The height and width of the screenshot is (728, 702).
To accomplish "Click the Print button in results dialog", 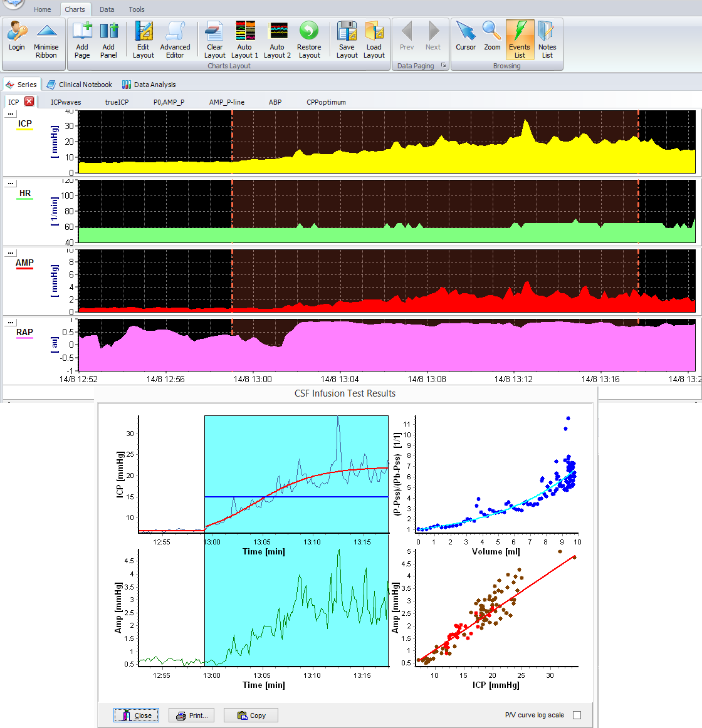I will tap(192, 715).
